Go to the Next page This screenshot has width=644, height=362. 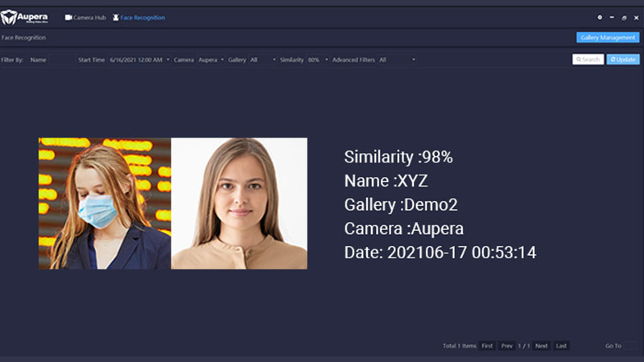[541, 346]
